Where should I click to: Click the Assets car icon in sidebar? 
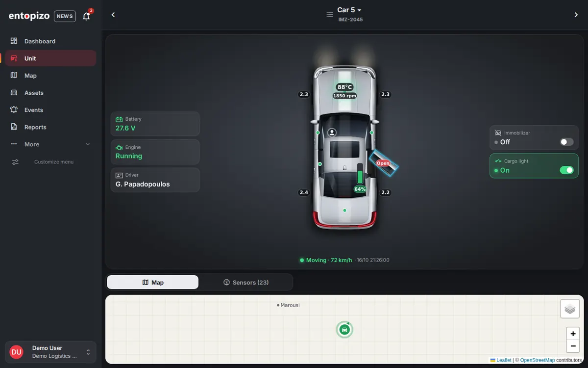[14, 93]
